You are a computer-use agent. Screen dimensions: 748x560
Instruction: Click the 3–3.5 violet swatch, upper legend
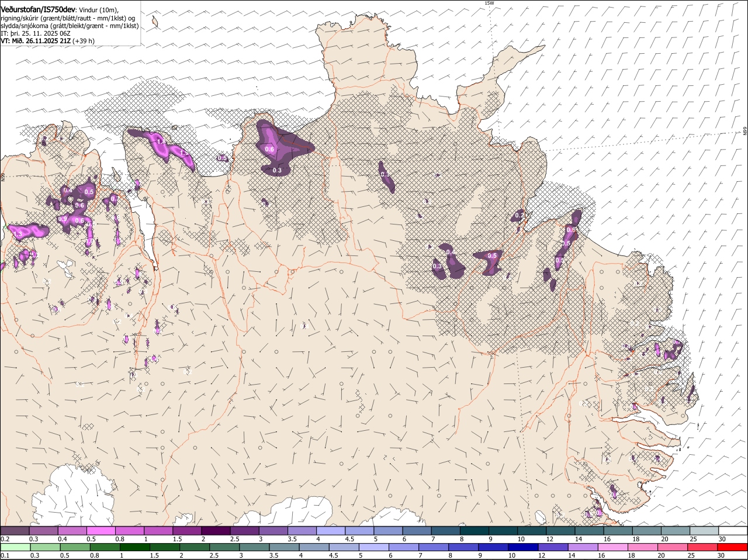273,531
